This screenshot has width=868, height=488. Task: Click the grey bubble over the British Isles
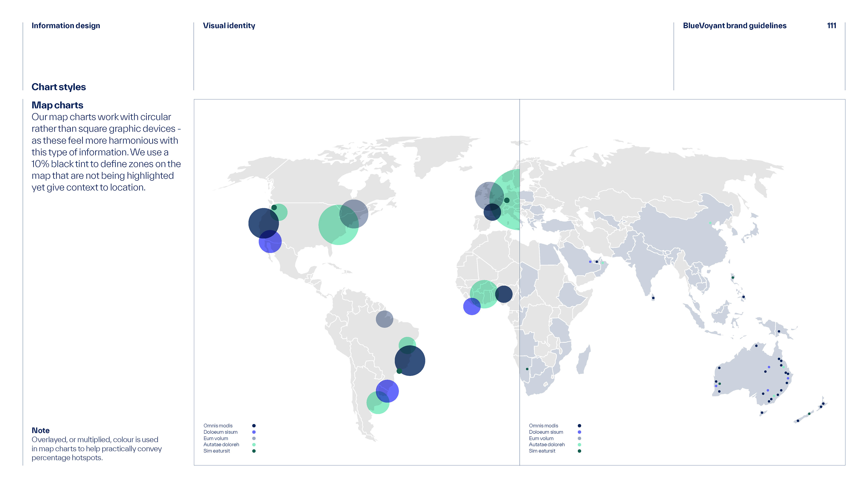(x=489, y=196)
